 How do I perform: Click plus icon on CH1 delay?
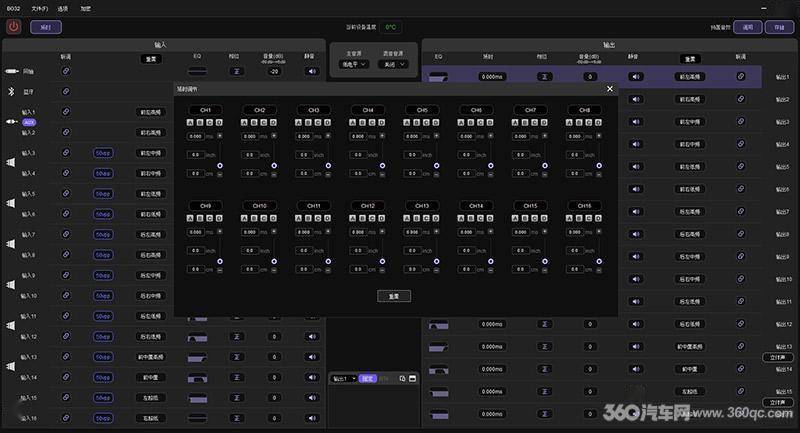point(220,136)
